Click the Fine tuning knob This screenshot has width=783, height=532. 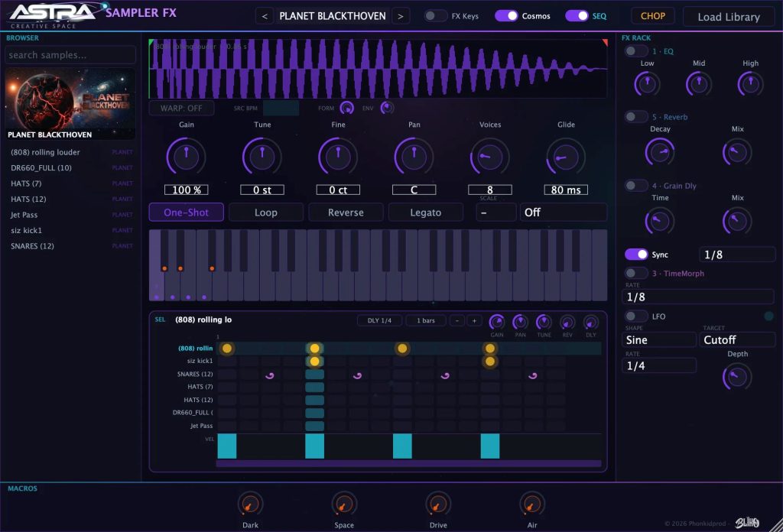[338, 157]
